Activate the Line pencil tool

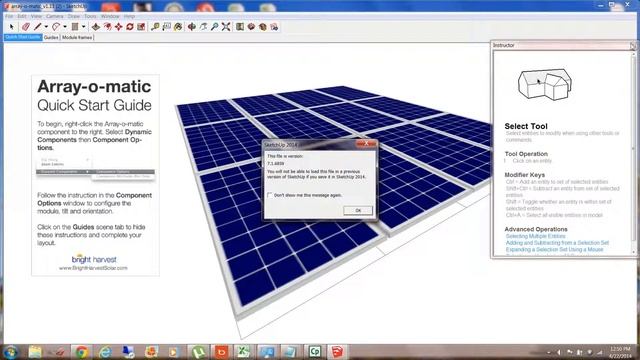pos(38,27)
